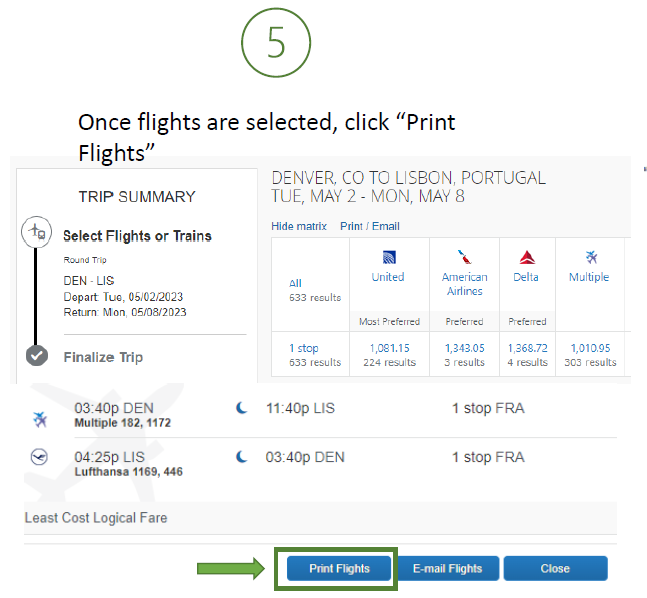647x598 pixels.
Task: Select the Delta airline logo
Action: tap(526, 258)
